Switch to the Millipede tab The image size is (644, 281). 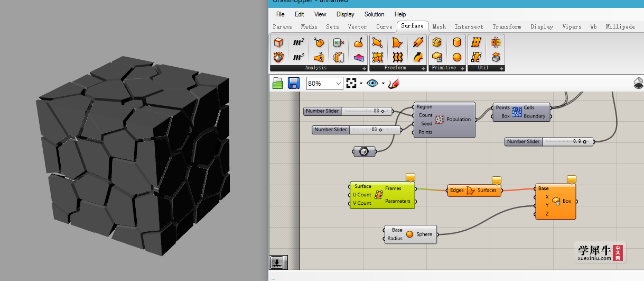tap(620, 26)
